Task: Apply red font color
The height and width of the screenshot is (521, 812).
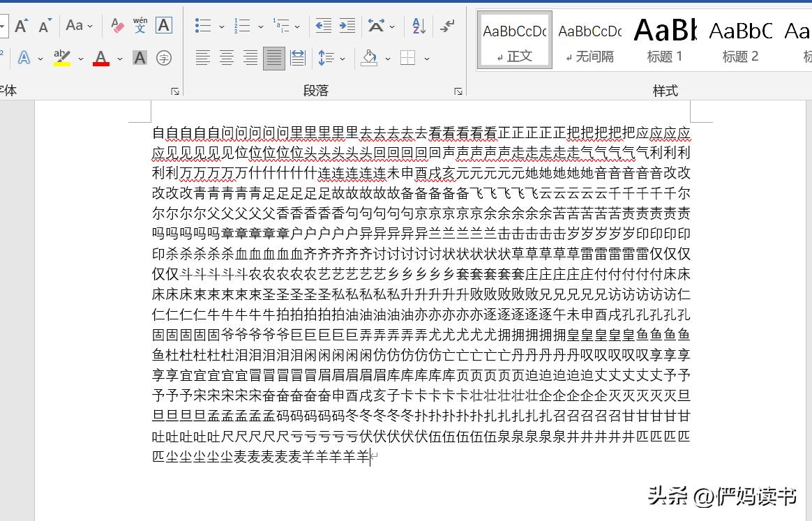Action: (101, 57)
